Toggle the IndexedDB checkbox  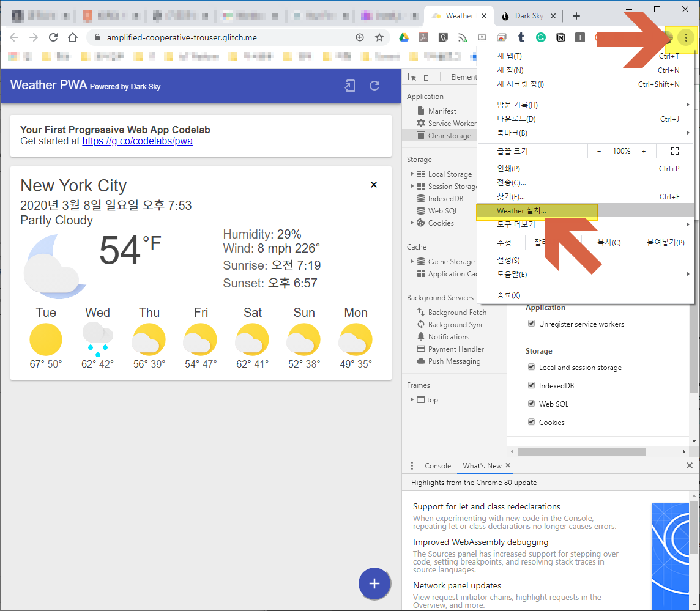(531, 385)
